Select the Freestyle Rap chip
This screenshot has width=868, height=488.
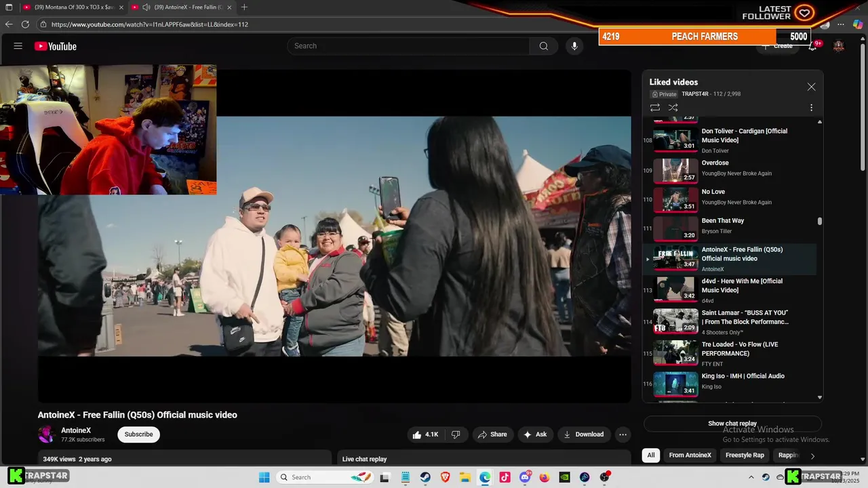(745, 455)
